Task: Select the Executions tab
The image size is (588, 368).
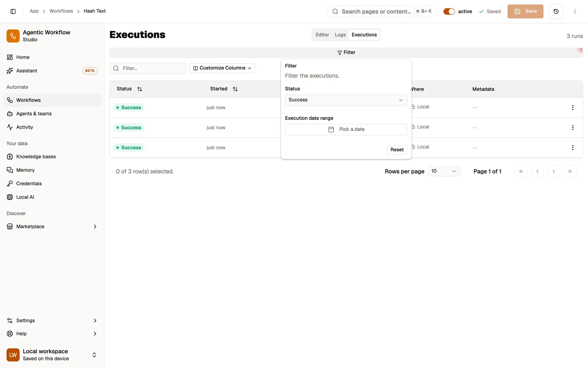Action: [x=364, y=35]
